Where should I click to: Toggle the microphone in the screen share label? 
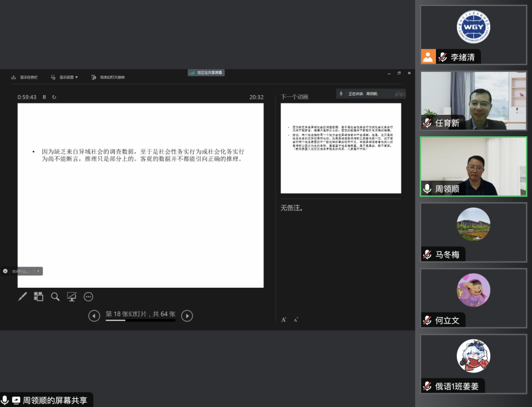[x=5, y=400]
